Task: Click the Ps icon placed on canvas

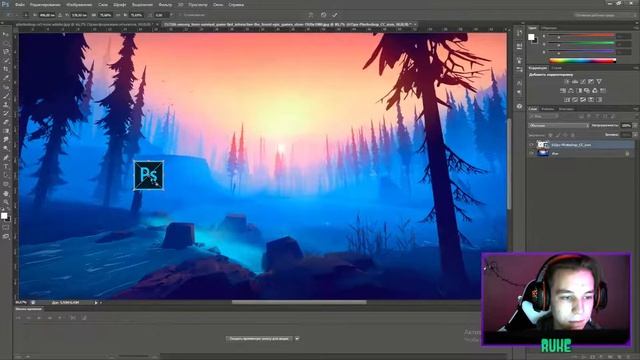Action: 149,176
